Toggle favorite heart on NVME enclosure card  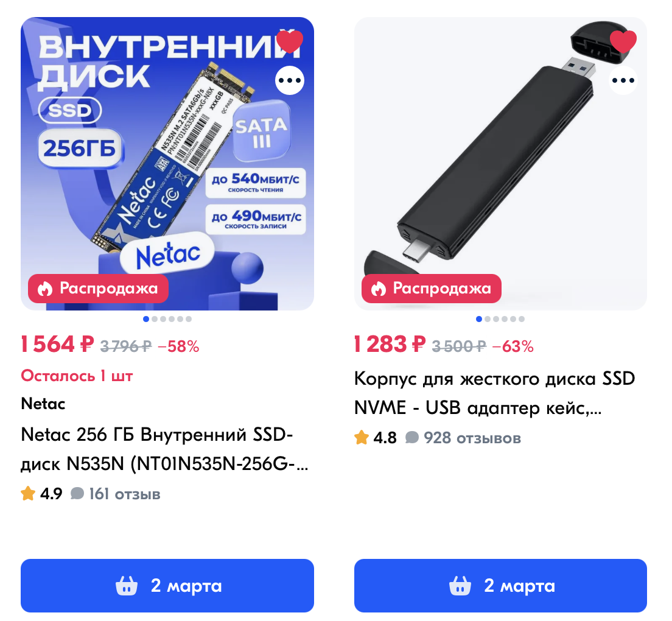click(x=623, y=41)
